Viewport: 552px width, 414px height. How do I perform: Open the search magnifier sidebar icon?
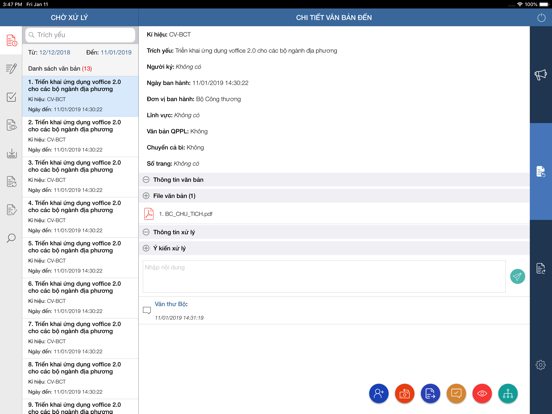tap(11, 238)
